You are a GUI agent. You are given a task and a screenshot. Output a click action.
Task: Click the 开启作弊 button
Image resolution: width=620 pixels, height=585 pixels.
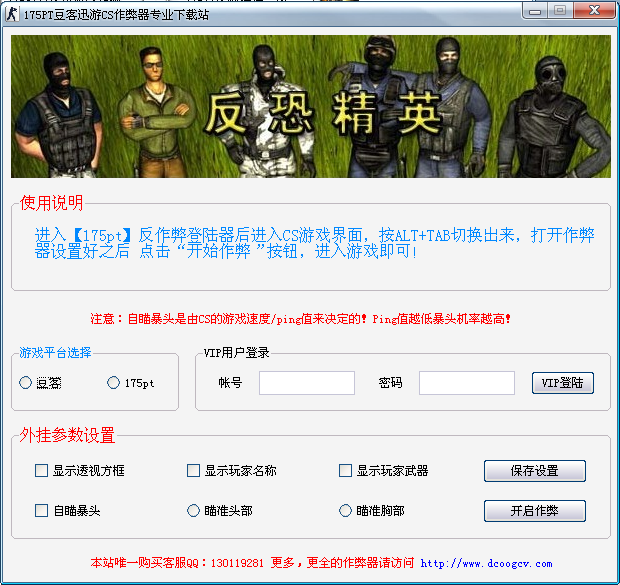[x=535, y=511]
